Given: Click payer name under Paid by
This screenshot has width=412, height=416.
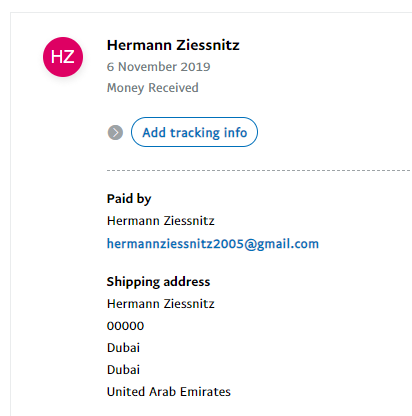Looking at the screenshot, I should (x=161, y=221).
